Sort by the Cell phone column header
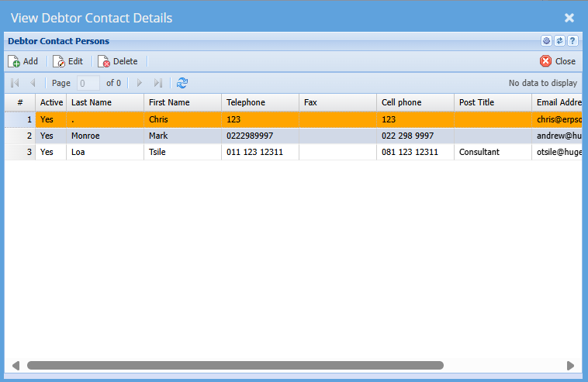 pyautogui.click(x=416, y=102)
